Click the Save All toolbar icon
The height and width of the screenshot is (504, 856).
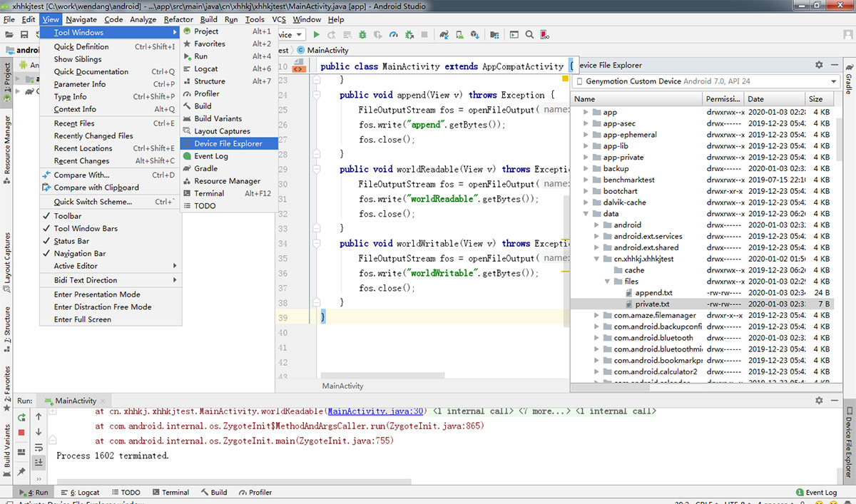(x=24, y=34)
